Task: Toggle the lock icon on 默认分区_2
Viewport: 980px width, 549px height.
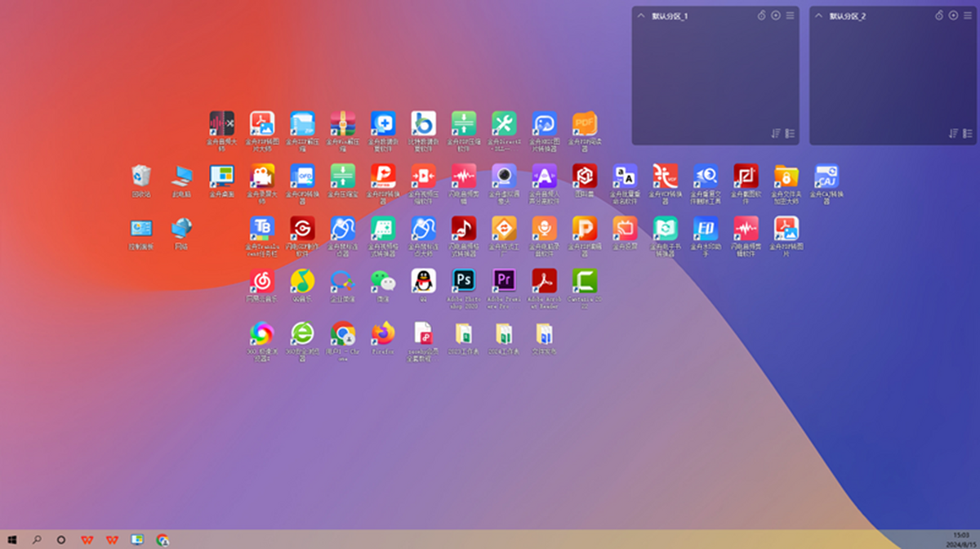Action: tap(939, 16)
